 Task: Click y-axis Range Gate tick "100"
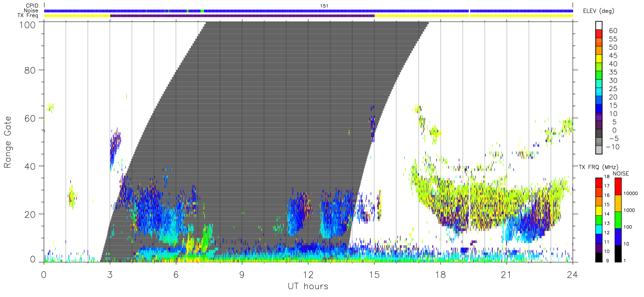point(29,24)
